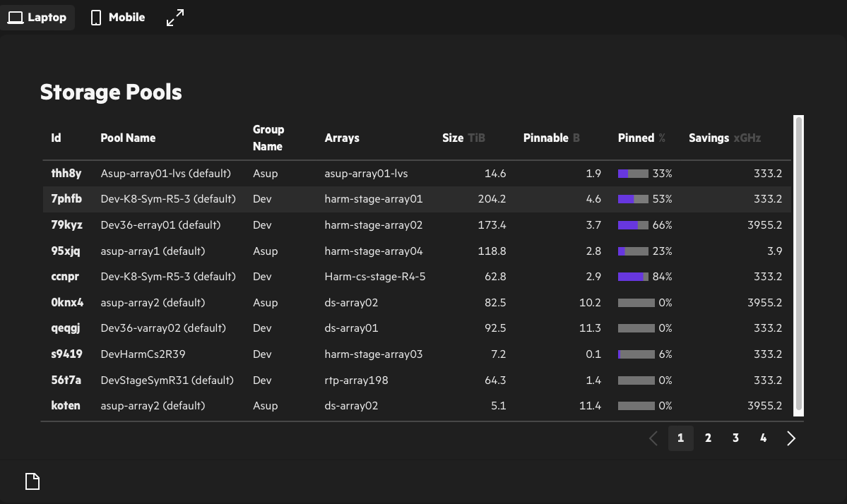Screen dimensions: 847x504
Task: Click array harm-stage-array02
Action: tap(373, 224)
